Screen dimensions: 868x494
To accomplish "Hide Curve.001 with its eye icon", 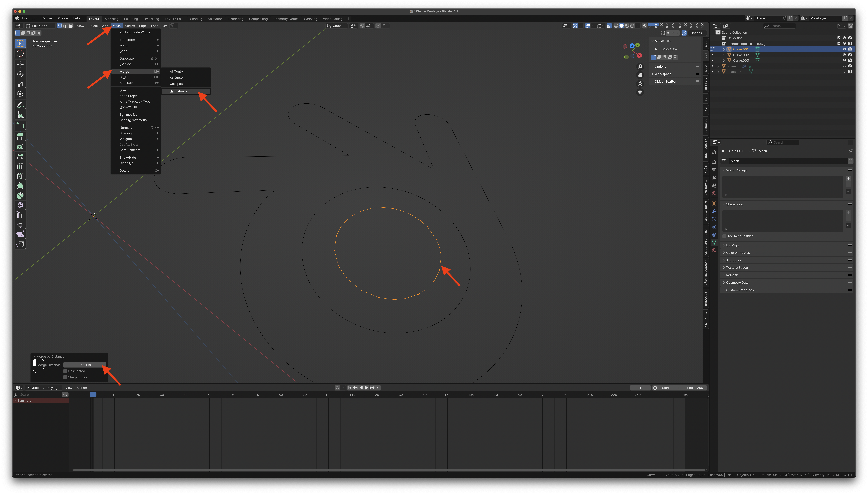I will pos(844,49).
